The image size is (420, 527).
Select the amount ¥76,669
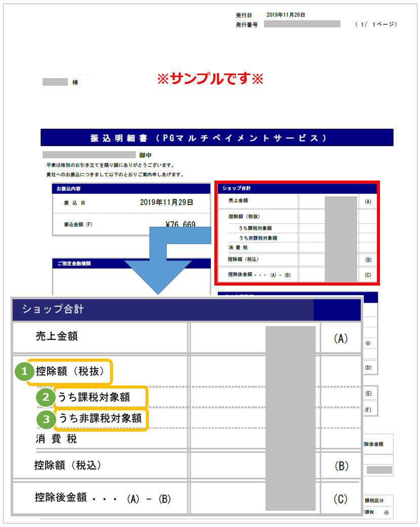180,224
